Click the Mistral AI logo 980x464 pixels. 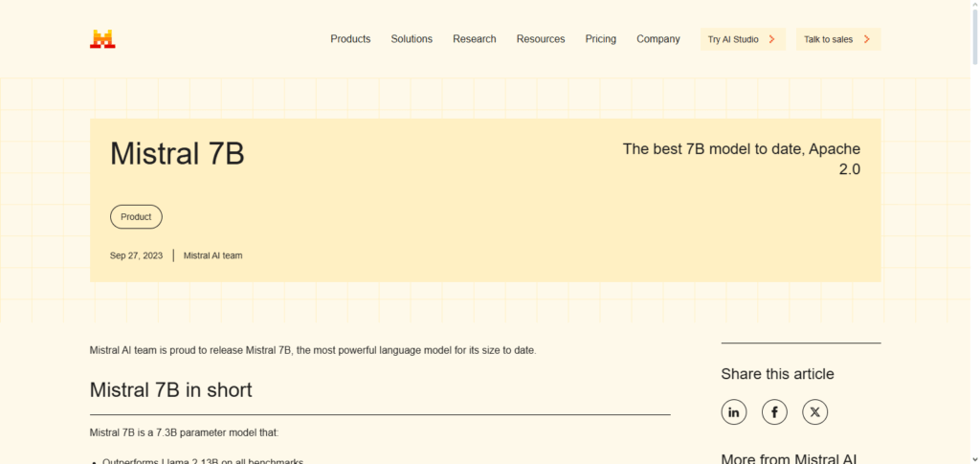pyautogui.click(x=102, y=39)
